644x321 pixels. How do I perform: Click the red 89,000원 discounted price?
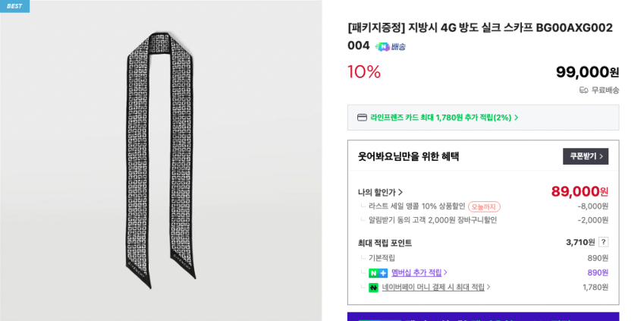coord(579,191)
